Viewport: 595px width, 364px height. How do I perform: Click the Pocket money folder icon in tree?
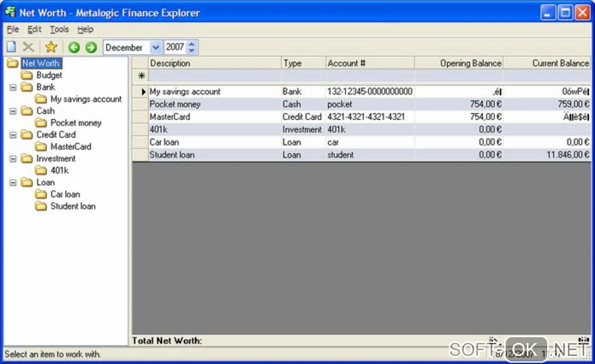41,123
